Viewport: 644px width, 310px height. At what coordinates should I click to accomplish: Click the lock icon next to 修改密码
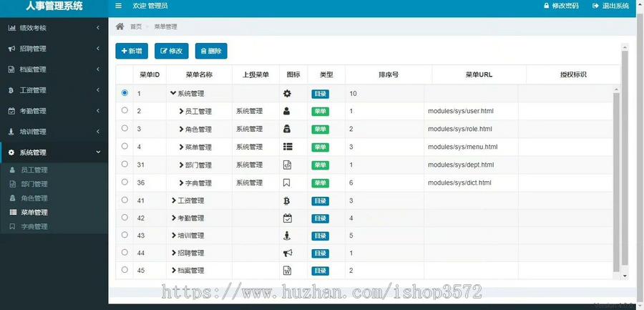[546, 6]
